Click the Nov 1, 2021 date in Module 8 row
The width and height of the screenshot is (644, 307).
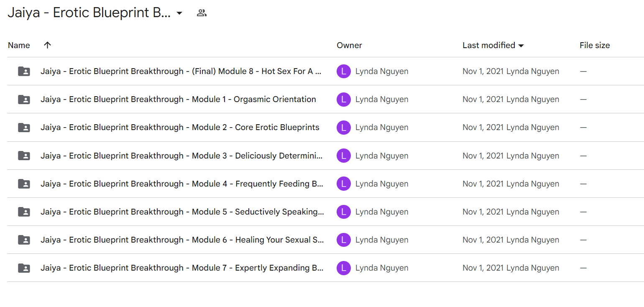click(483, 72)
